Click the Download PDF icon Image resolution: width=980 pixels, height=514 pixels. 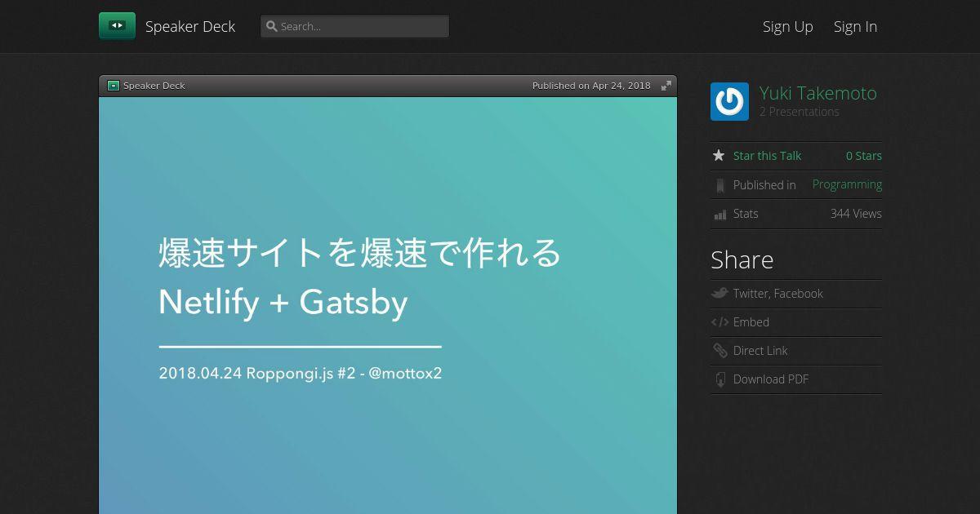coord(719,379)
